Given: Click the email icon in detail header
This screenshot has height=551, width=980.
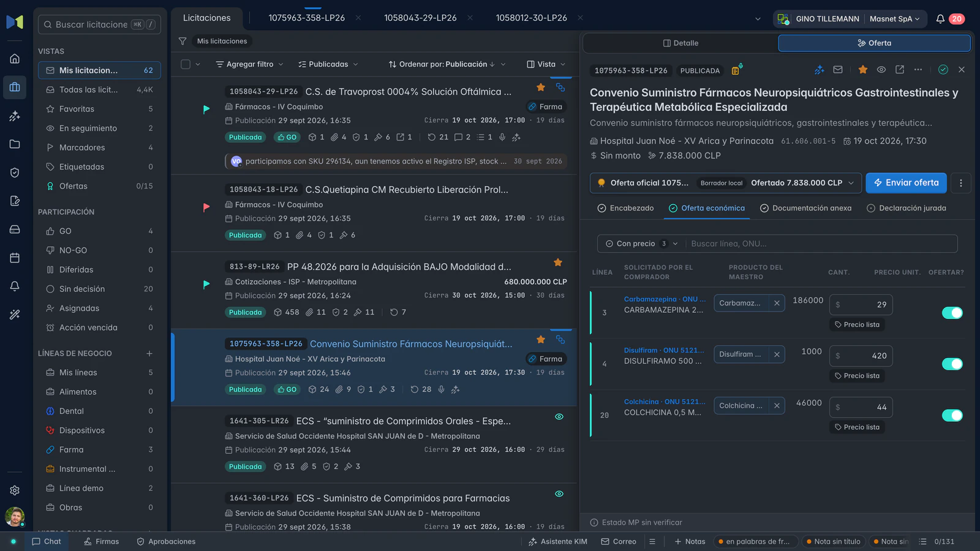Looking at the screenshot, I should [x=838, y=70].
